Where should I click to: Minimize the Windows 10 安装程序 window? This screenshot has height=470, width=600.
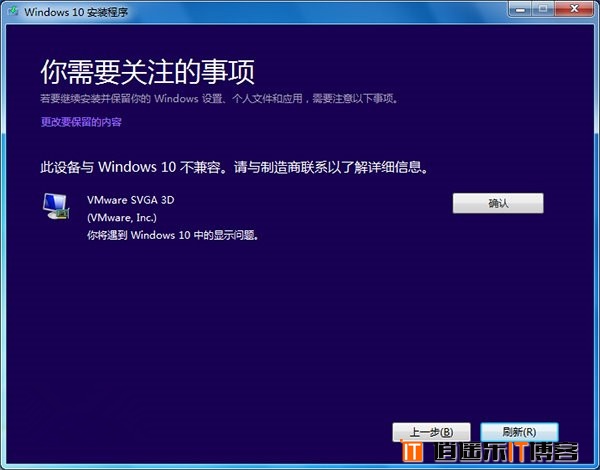[x=520, y=9]
